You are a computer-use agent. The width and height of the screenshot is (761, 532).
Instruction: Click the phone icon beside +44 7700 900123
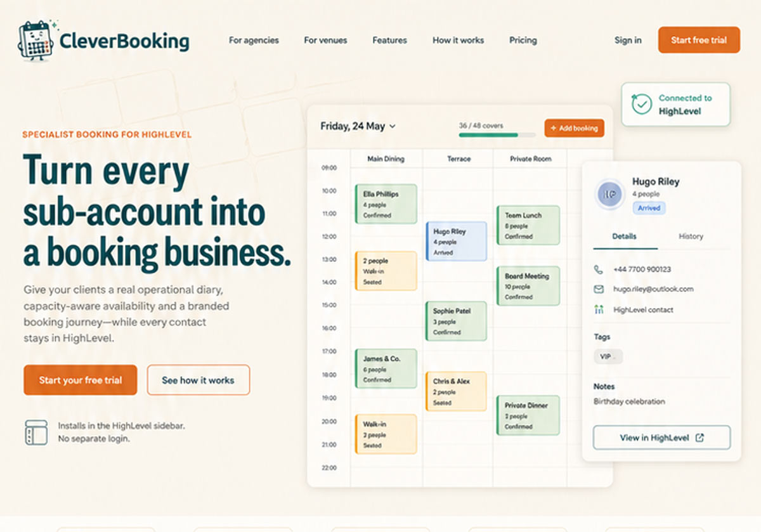point(598,269)
